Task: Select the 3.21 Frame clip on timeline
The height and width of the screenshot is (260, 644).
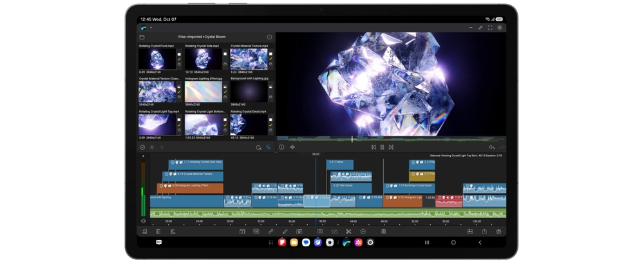Action: (x=339, y=165)
